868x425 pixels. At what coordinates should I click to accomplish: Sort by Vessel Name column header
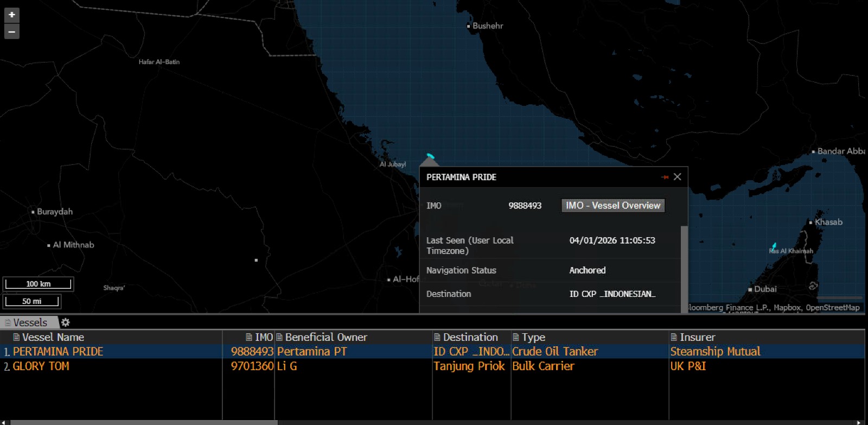coord(53,337)
